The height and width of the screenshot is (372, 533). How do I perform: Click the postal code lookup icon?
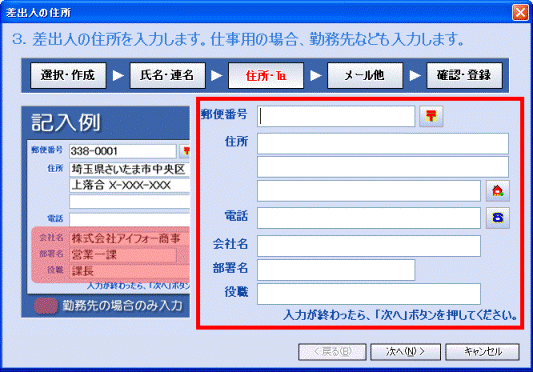[x=431, y=116]
